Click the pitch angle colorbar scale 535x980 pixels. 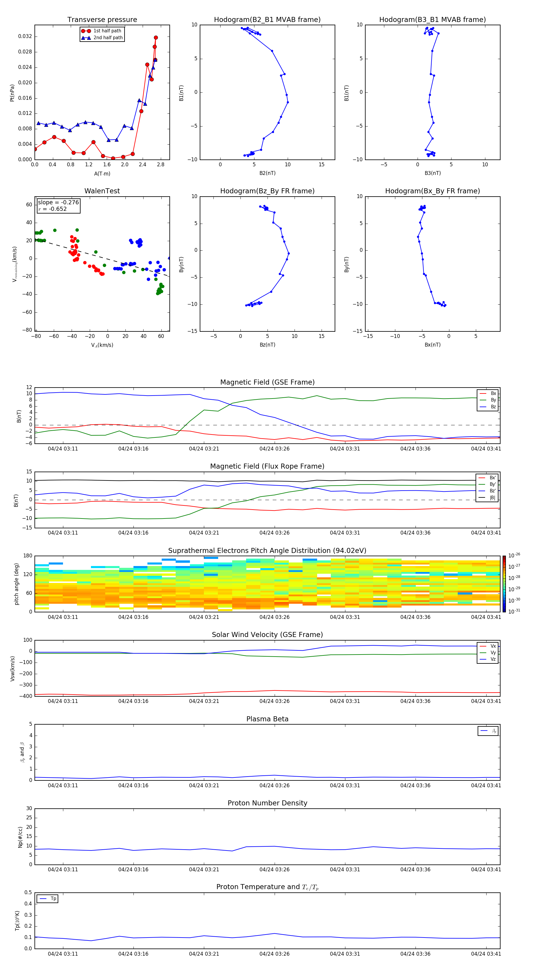point(504,584)
